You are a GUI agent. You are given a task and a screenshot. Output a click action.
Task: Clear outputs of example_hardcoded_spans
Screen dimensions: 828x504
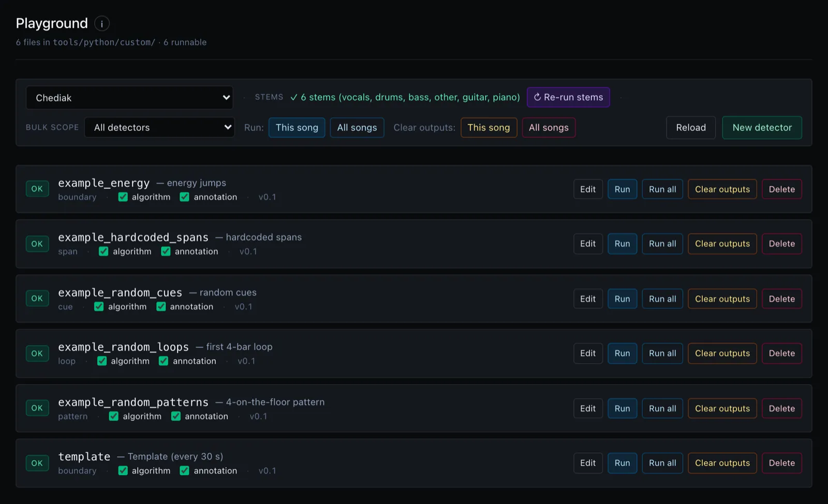click(x=722, y=244)
